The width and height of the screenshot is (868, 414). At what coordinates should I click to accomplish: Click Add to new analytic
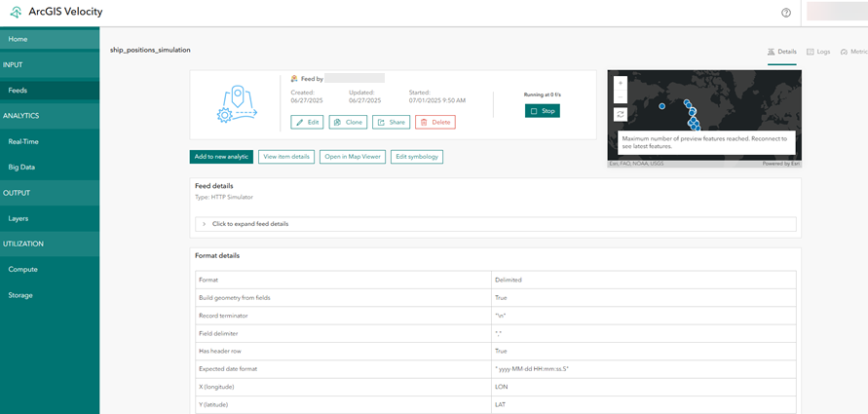(x=221, y=157)
